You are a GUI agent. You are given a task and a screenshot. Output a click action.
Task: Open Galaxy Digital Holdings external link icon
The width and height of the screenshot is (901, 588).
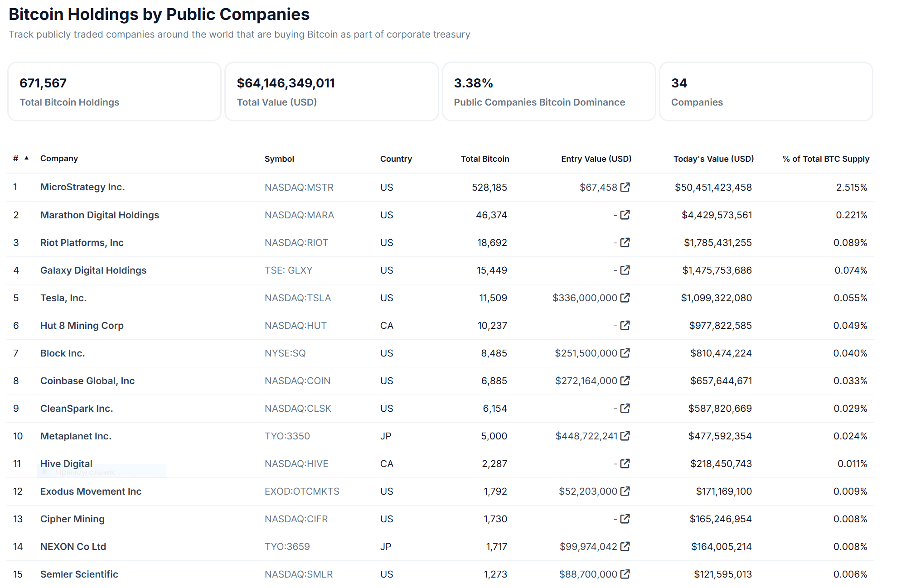625,270
